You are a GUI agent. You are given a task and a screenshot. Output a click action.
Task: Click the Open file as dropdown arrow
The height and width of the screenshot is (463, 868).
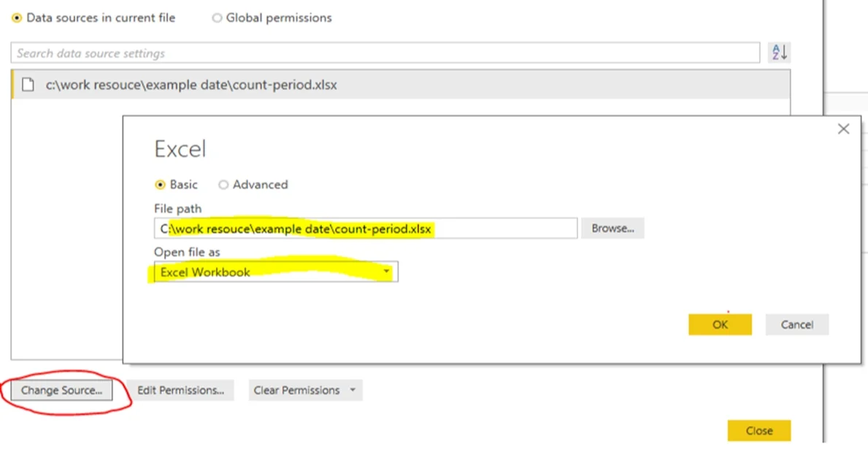click(386, 272)
